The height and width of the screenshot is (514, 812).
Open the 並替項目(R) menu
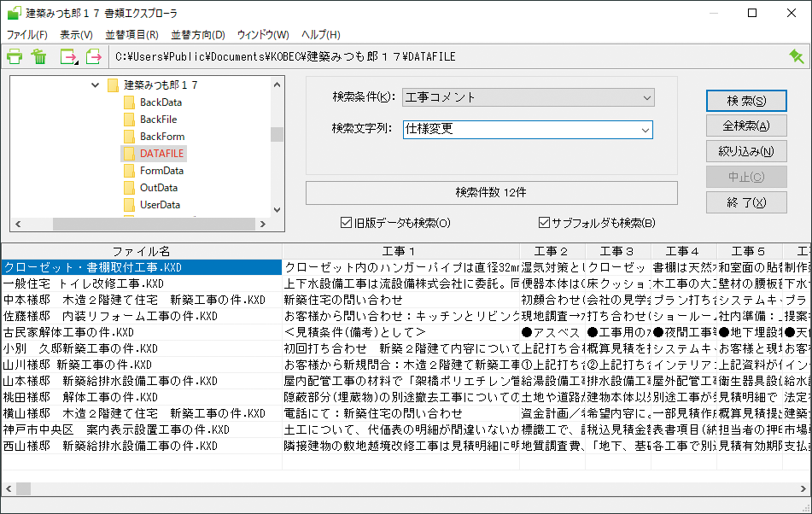[x=131, y=35]
